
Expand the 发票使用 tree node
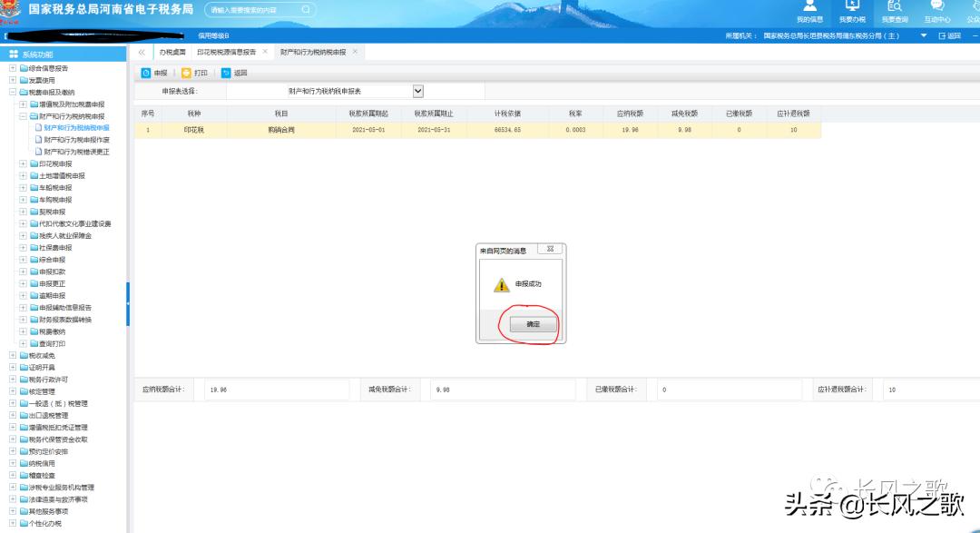coord(13,80)
